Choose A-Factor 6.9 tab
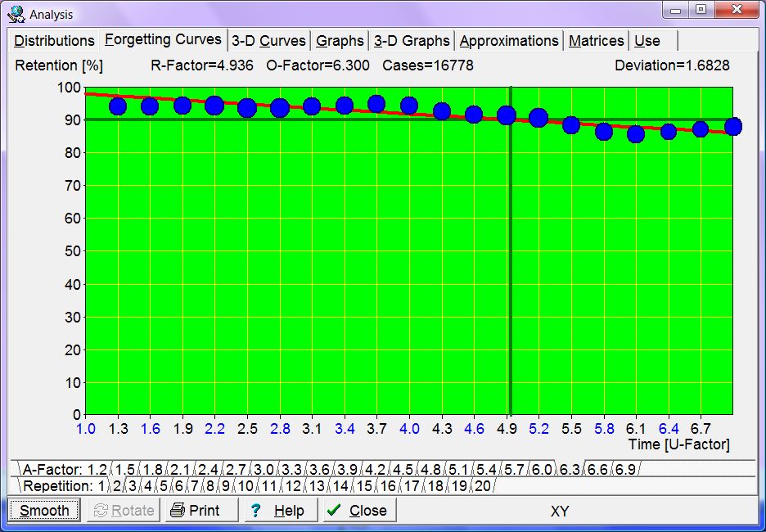Image resolution: width=766 pixels, height=532 pixels. [624, 470]
